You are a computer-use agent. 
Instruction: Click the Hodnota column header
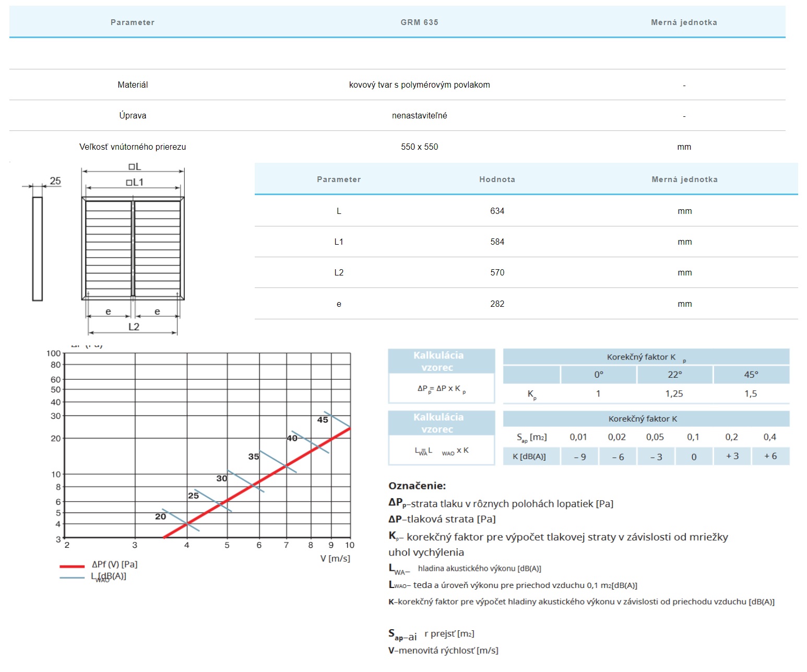(497, 179)
